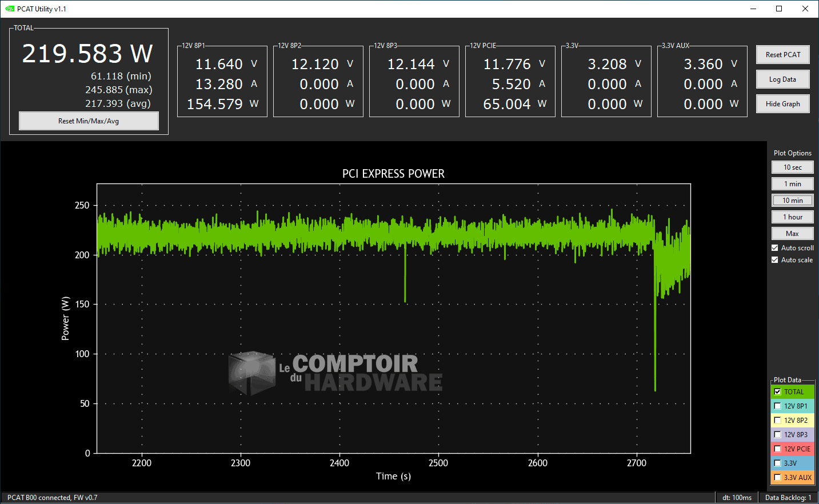Disable the Auto scroll checkbox

click(775, 248)
